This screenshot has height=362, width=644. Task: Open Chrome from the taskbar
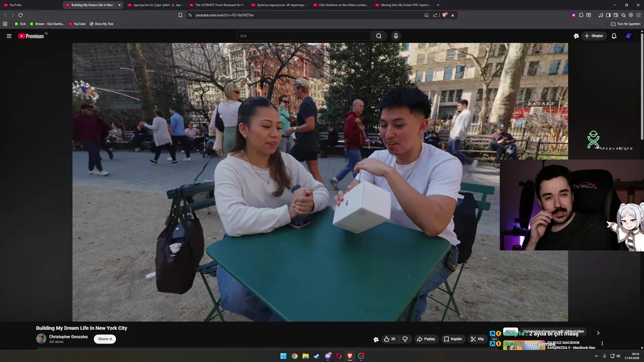(294, 356)
